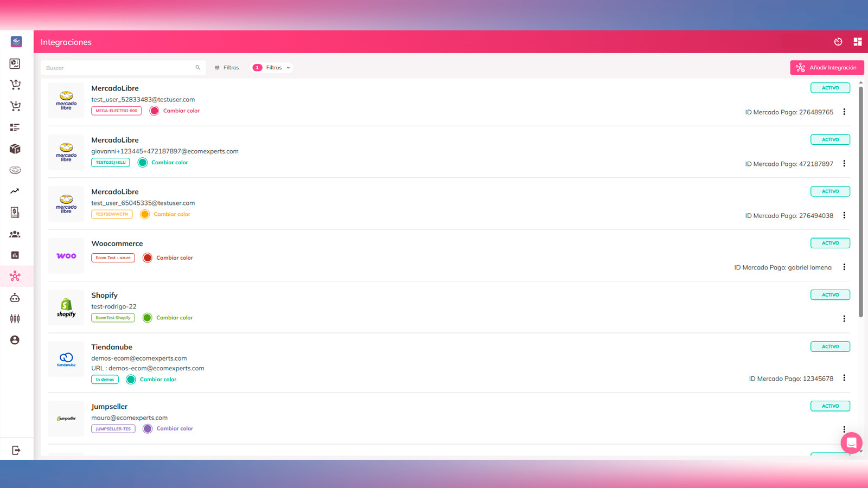Open options menu for Tiendanube integration
Image resolution: width=868 pixels, height=488 pixels.
844,378
